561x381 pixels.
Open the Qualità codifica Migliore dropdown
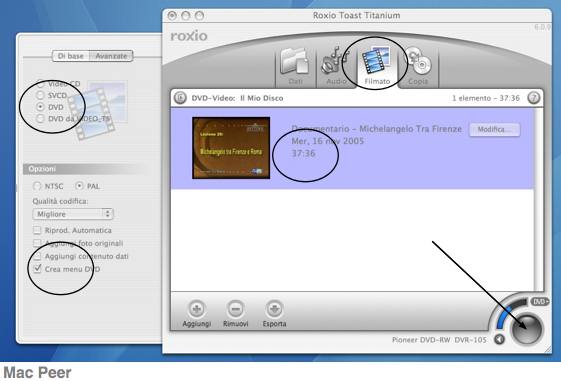[73, 214]
